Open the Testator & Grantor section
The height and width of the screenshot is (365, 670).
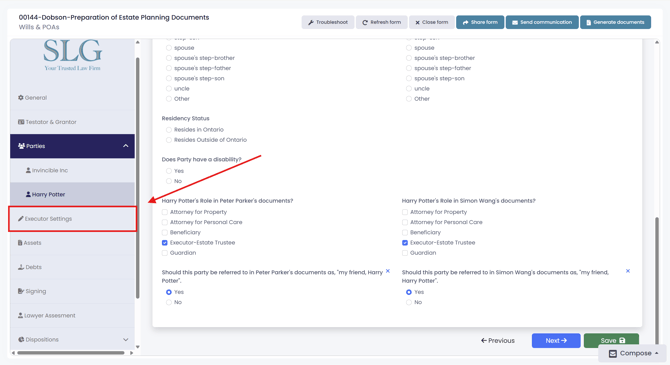click(x=72, y=122)
